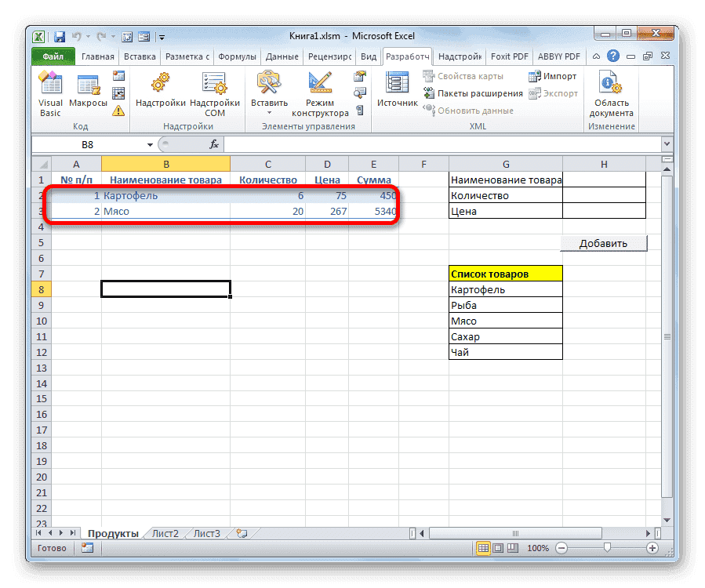Open Область документа panel
This screenshot has height=588, width=705.
tap(611, 92)
